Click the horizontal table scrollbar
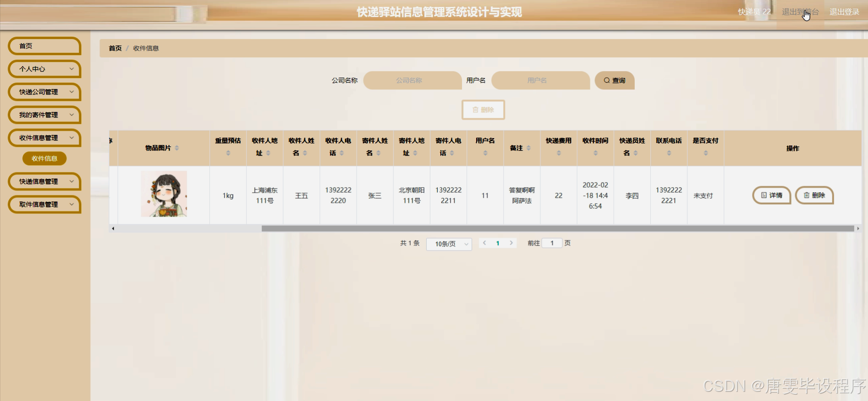 (558, 228)
